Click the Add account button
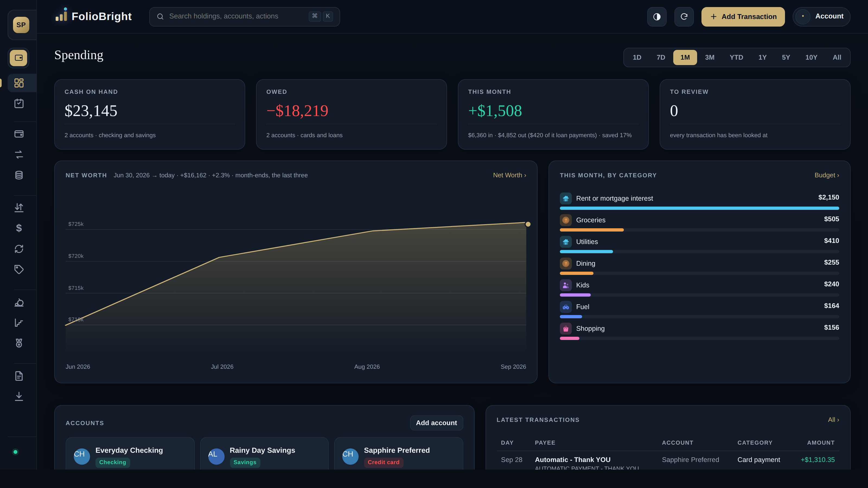 click(x=436, y=423)
